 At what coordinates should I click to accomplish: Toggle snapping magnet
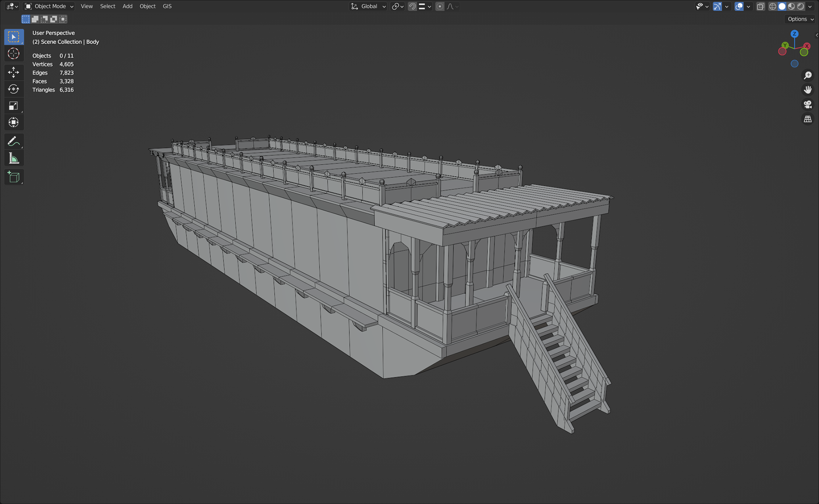412,6
